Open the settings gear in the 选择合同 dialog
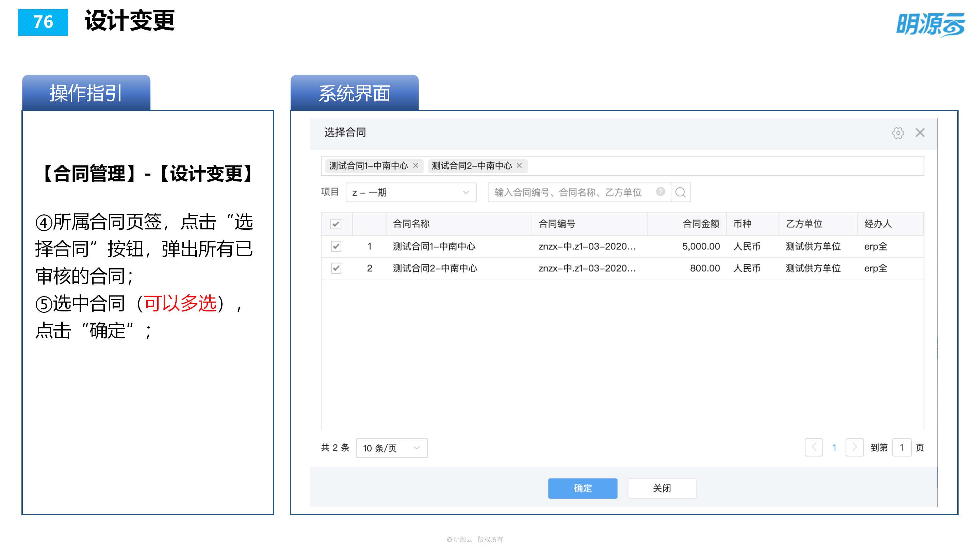 pos(899,132)
